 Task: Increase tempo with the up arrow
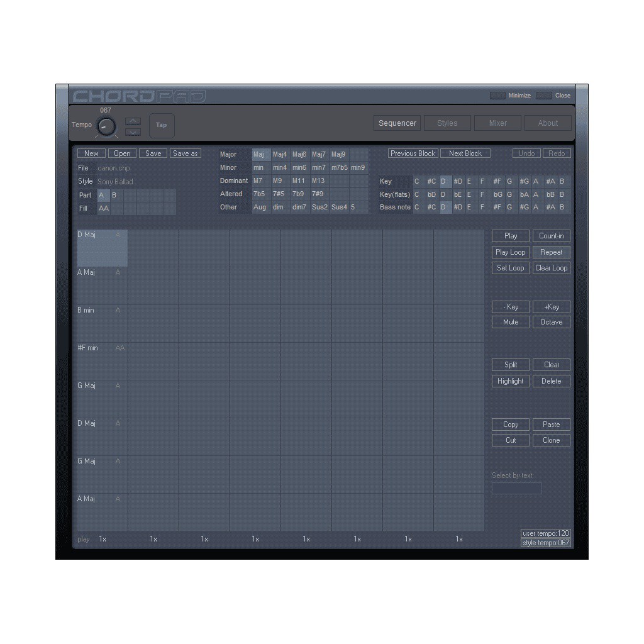133,121
